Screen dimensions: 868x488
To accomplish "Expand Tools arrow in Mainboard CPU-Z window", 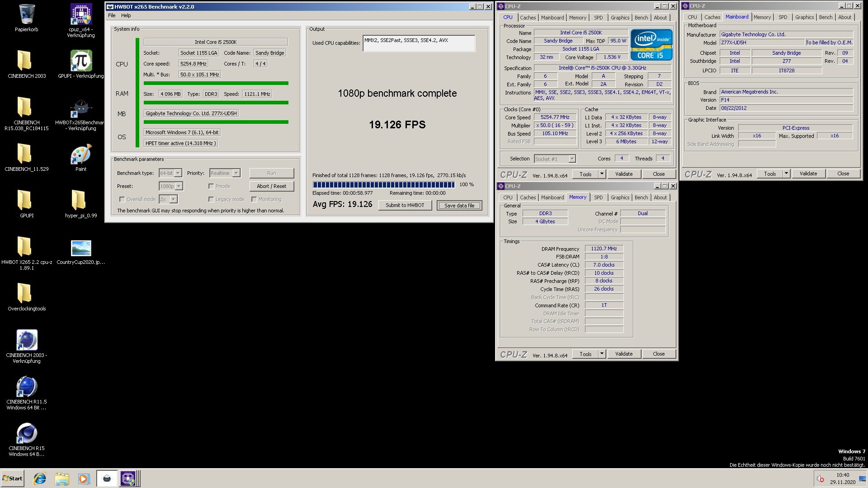I will pos(786,174).
